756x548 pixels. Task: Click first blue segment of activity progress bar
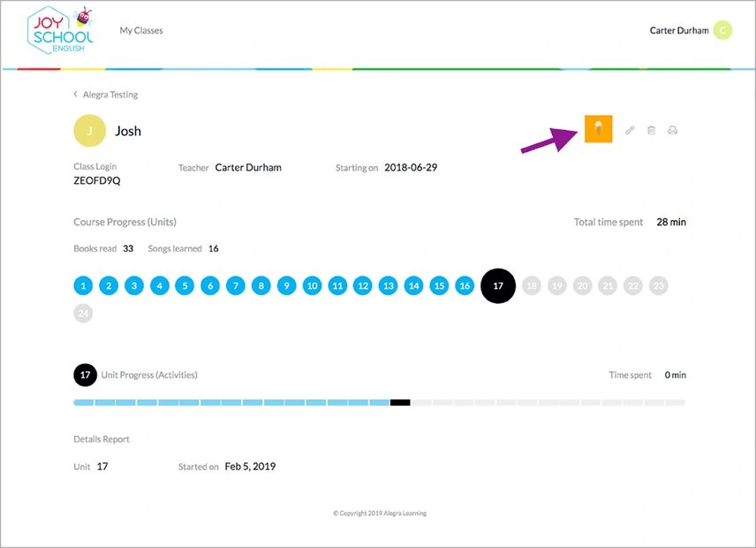pyautogui.click(x=83, y=403)
